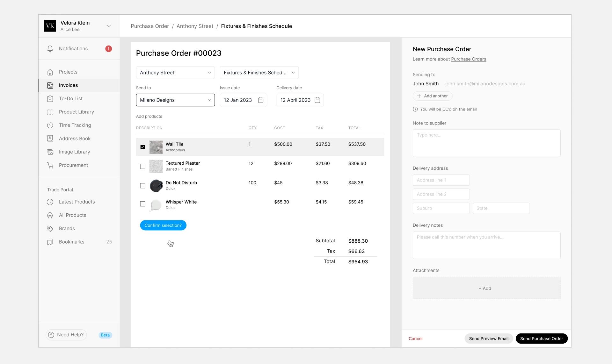Open the Anthony Street project dropdown
This screenshot has height=364, width=612.
[175, 73]
